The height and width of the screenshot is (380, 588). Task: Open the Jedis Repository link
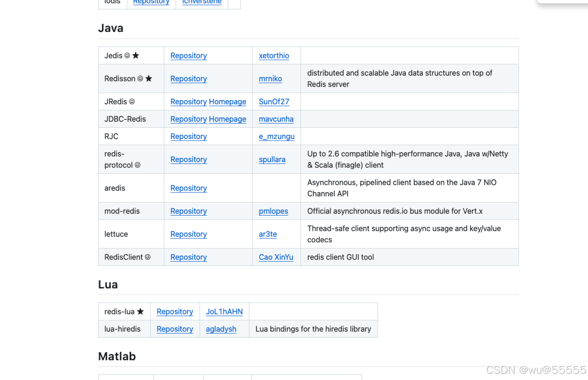click(x=188, y=55)
